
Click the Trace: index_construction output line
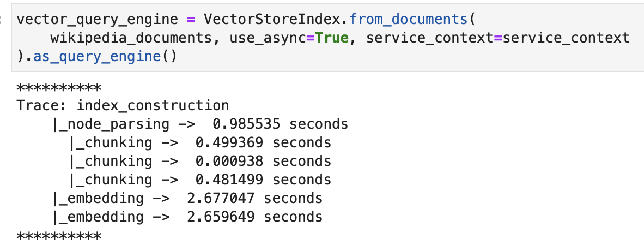click(x=123, y=106)
